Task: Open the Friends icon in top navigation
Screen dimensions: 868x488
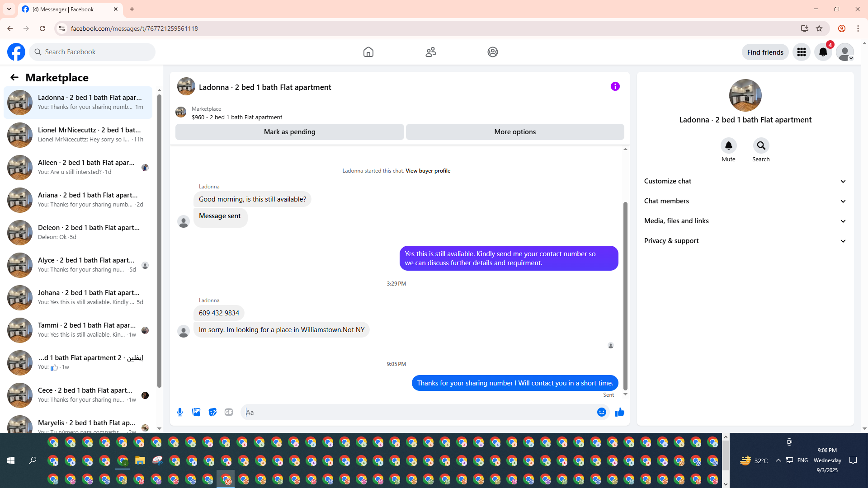Action: click(x=431, y=52)
